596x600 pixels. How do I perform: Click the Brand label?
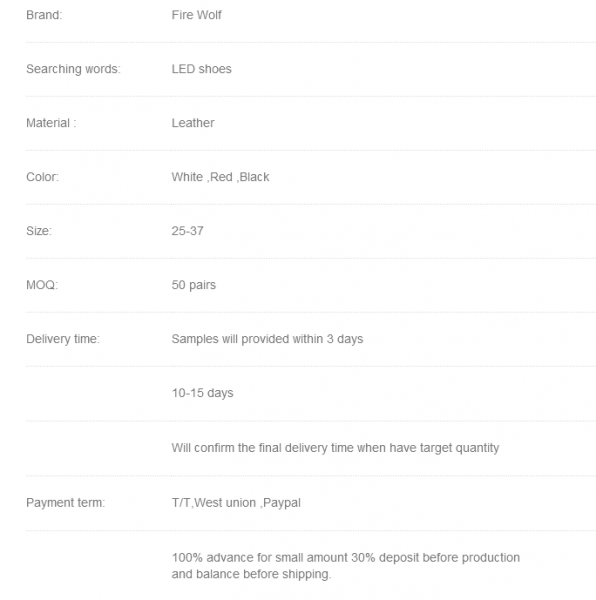pyautogui.click(x=44, y=15)
